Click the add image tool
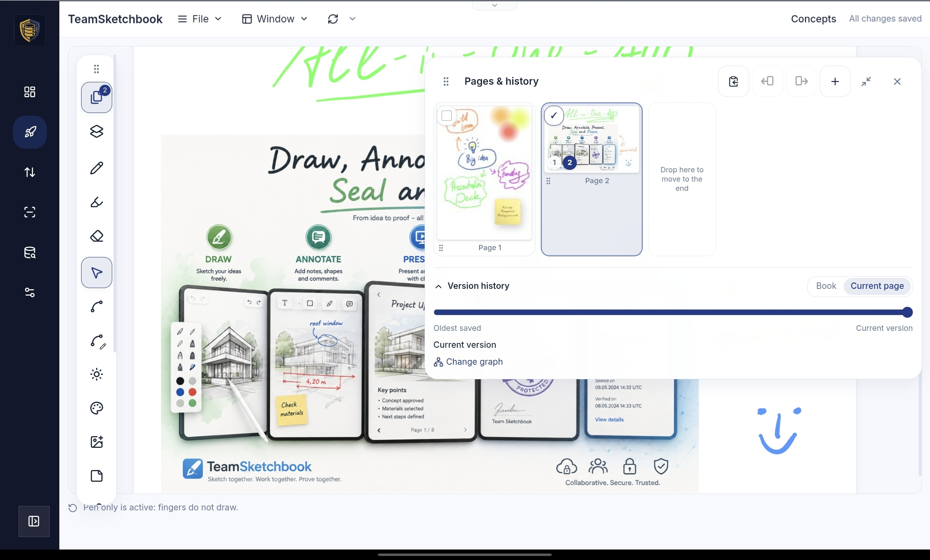 click(x=96, y=442)
